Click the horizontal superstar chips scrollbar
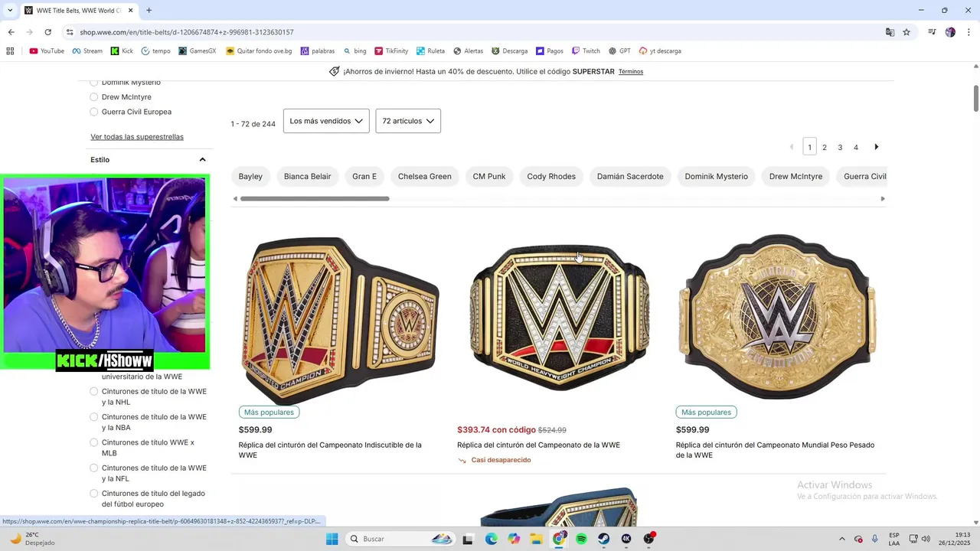Viewport: 980px width, 551px height. point(315,199)
